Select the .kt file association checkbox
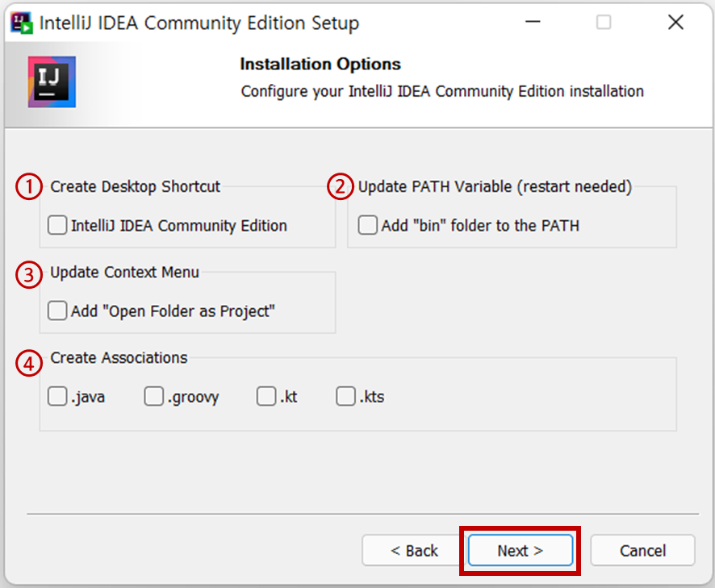 coord(266,396)
